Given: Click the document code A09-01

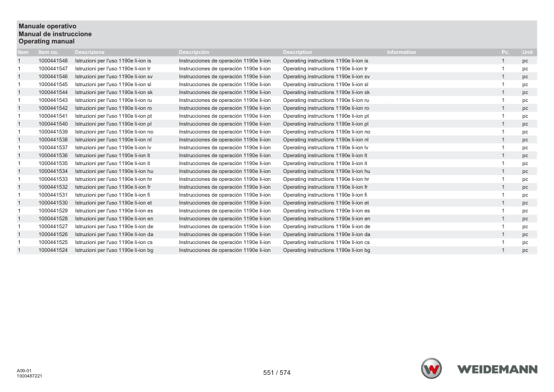Looking at the screenshot, I should [x=24, y=371].
